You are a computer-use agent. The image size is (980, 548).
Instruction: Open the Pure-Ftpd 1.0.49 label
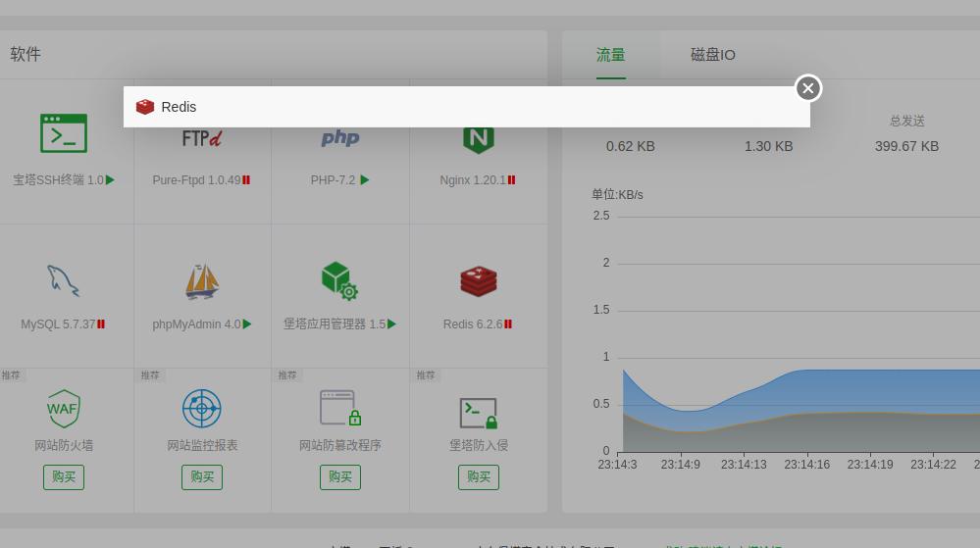[x=196, y=180]
